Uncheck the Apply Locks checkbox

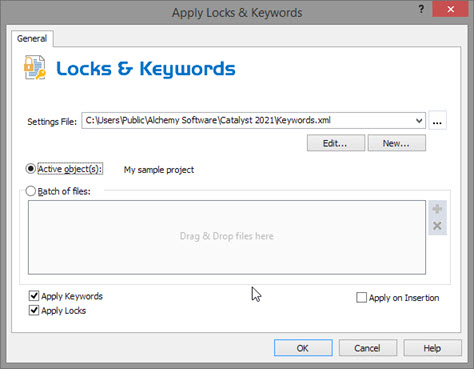point(34,310)
